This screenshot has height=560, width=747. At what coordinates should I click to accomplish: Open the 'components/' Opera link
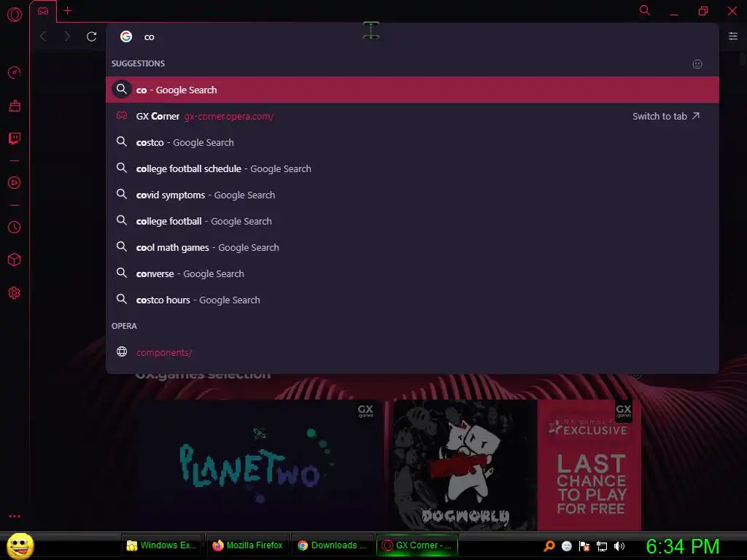tap(412, 352)
